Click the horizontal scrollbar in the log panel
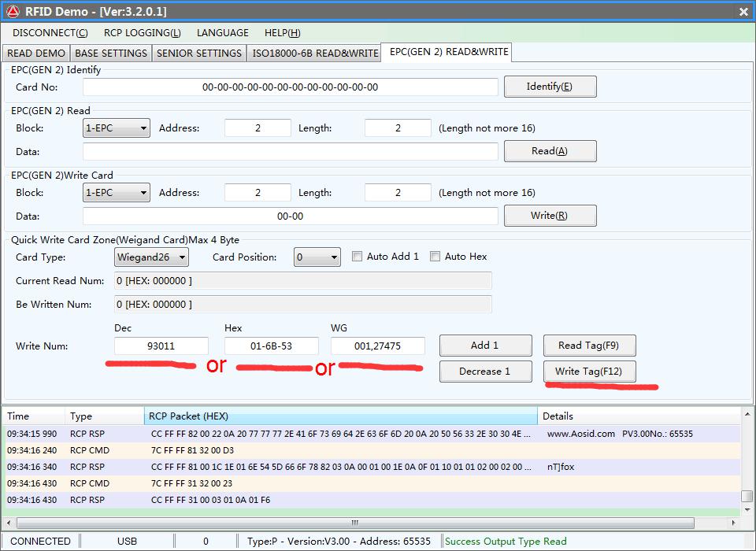 (354, 523)
